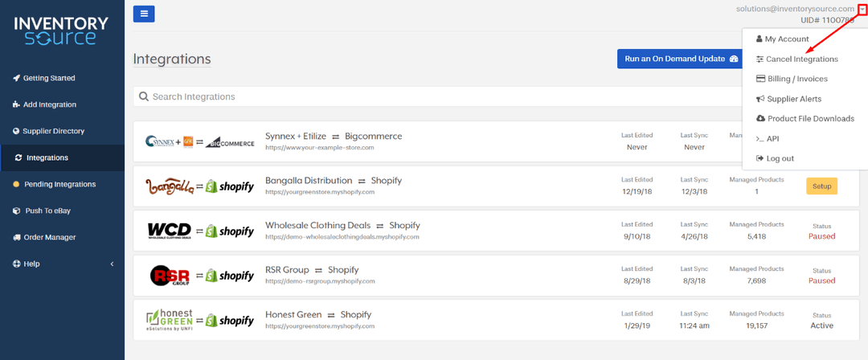The image size is (868, 360).
Task: Click Active status for Honest Green
Action: pos(821,325)
